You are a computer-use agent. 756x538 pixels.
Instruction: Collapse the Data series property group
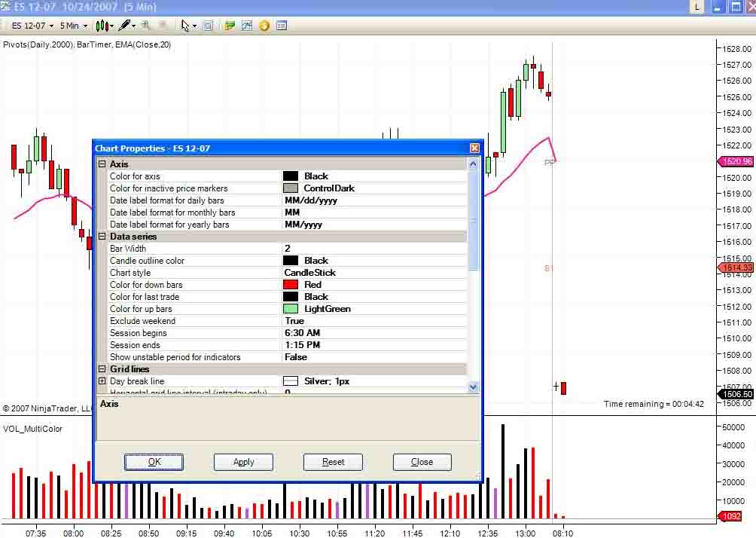[x=102, y=237]
